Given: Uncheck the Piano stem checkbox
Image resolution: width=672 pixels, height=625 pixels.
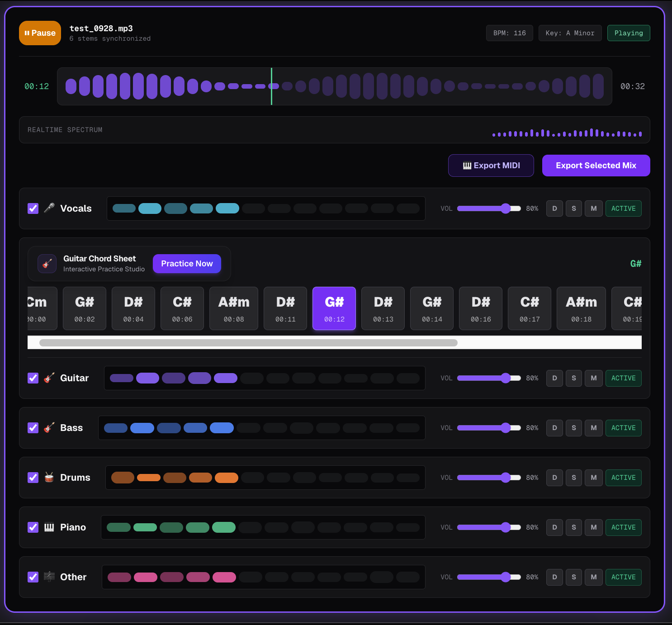Looking at the screenshot, I should (x=33, y=527).
